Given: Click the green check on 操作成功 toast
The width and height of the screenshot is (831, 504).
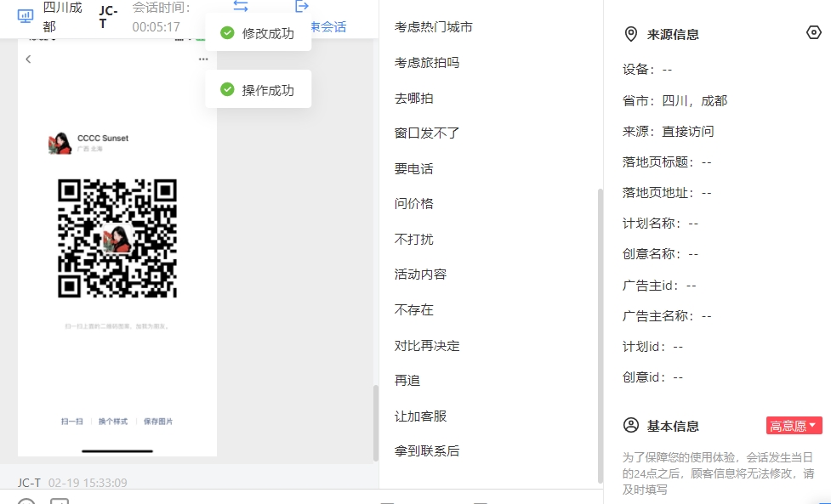Looking at the screenshot, I should tap(227, 89).
